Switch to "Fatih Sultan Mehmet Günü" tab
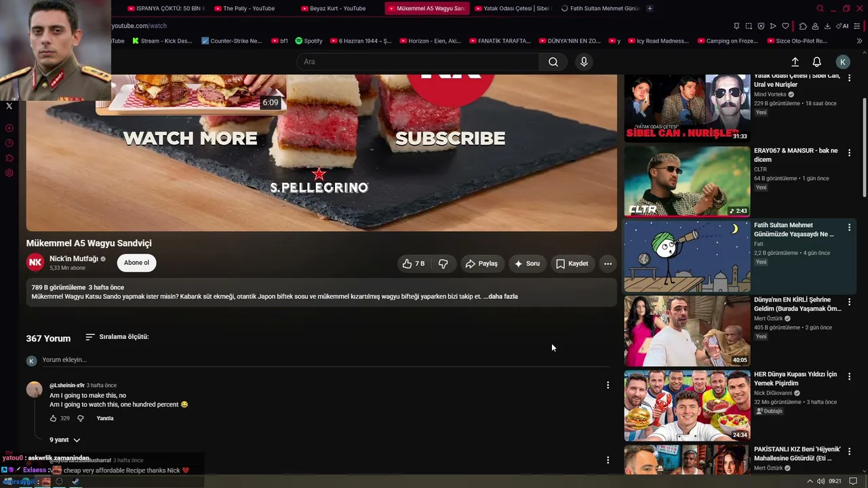868x488 pixels. pos(601,8)
